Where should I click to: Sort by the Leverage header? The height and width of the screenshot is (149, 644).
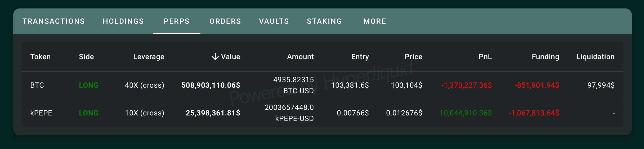pyautogui.click(x=149, y=57)
